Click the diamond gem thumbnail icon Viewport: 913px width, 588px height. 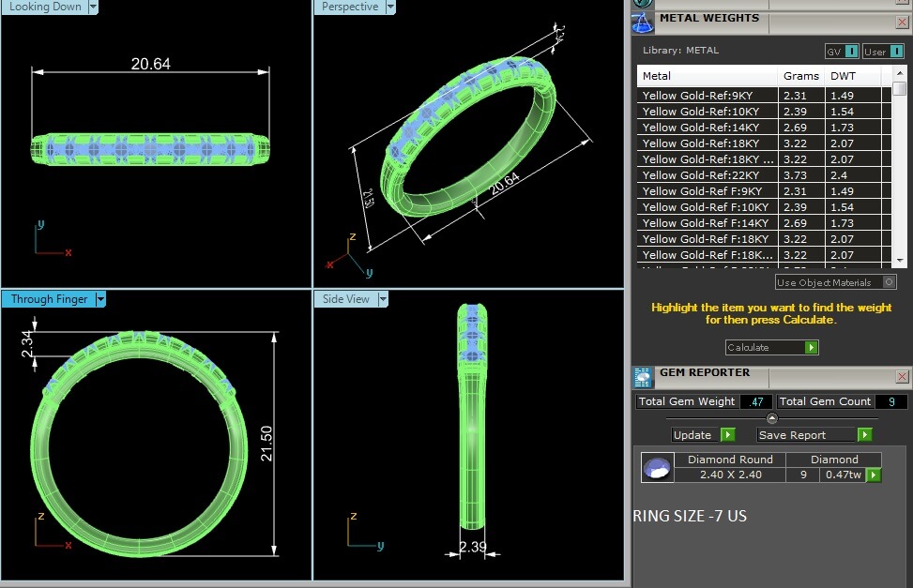pos(658,467)
